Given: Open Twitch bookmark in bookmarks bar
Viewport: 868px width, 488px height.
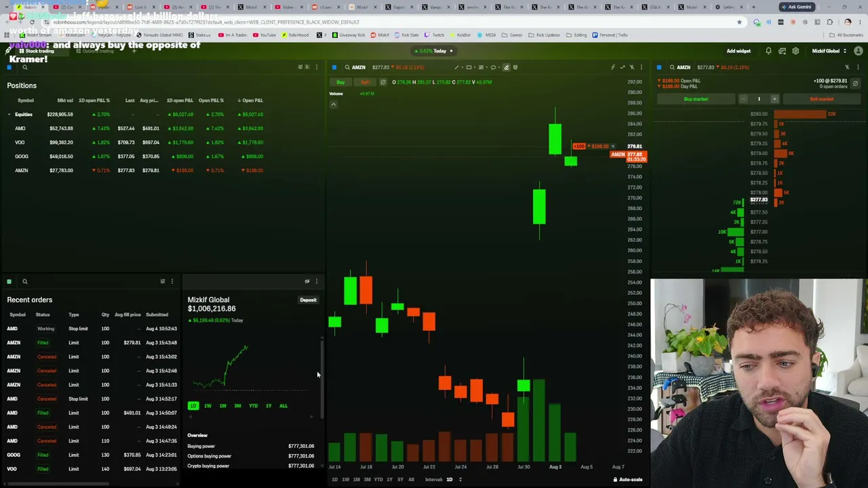Looking at the screenshot, I should tap(435, 35).
